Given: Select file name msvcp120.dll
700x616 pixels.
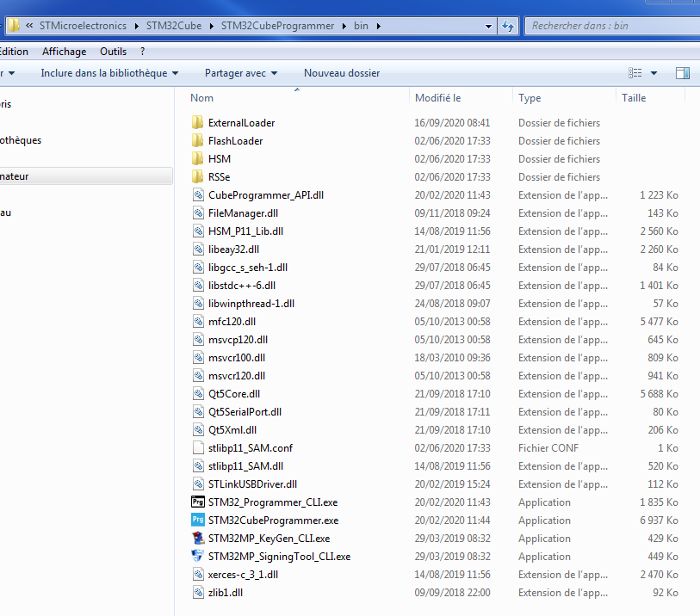Looking at the screenshot, I should click(x=238, y=340).
